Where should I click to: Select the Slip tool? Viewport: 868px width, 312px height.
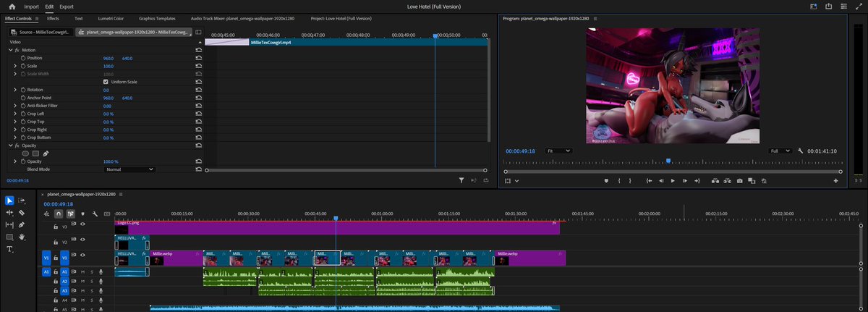[10, 224]
